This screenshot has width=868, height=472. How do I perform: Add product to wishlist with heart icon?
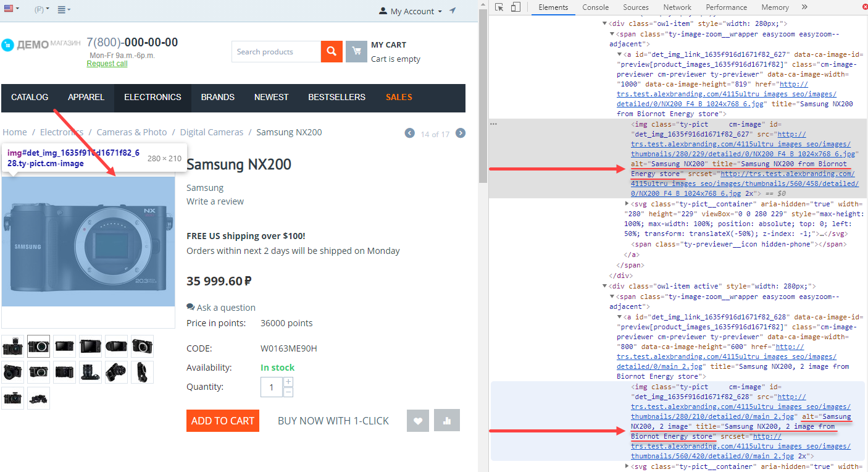[x=418, y=421]
